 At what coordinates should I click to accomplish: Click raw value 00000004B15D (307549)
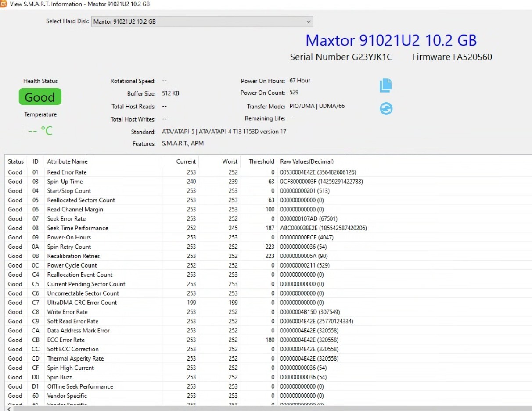click(x=310, y=312)
